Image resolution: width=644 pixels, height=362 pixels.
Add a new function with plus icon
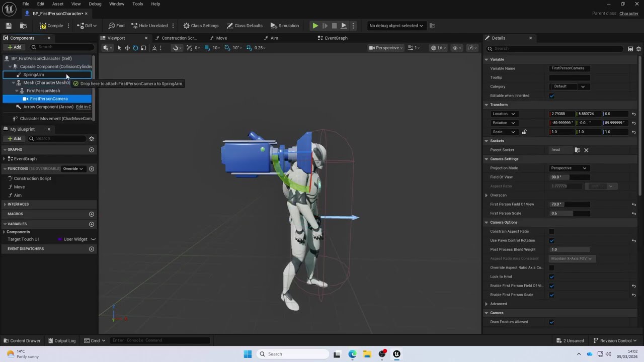click(x=92, y=168)
